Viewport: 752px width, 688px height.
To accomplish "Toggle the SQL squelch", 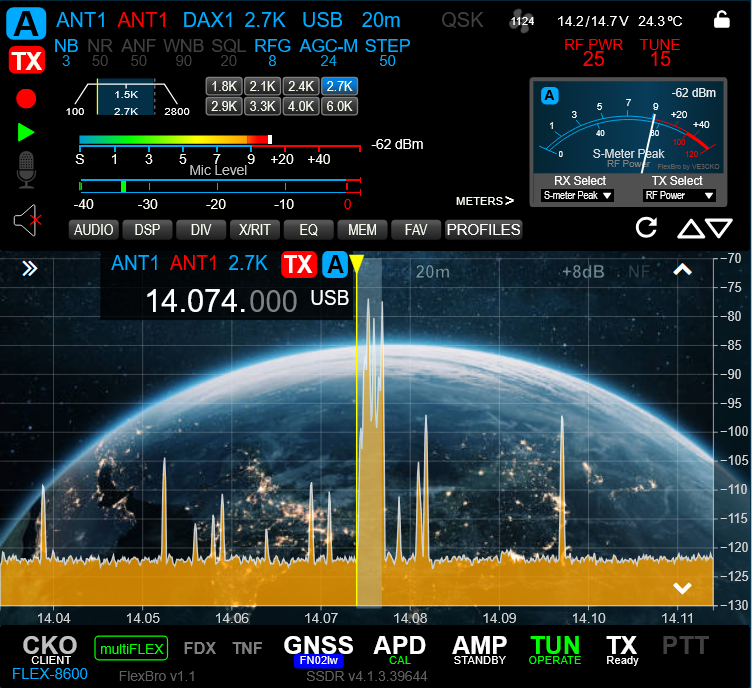I will pyautogui.click(x=229, y=52).
